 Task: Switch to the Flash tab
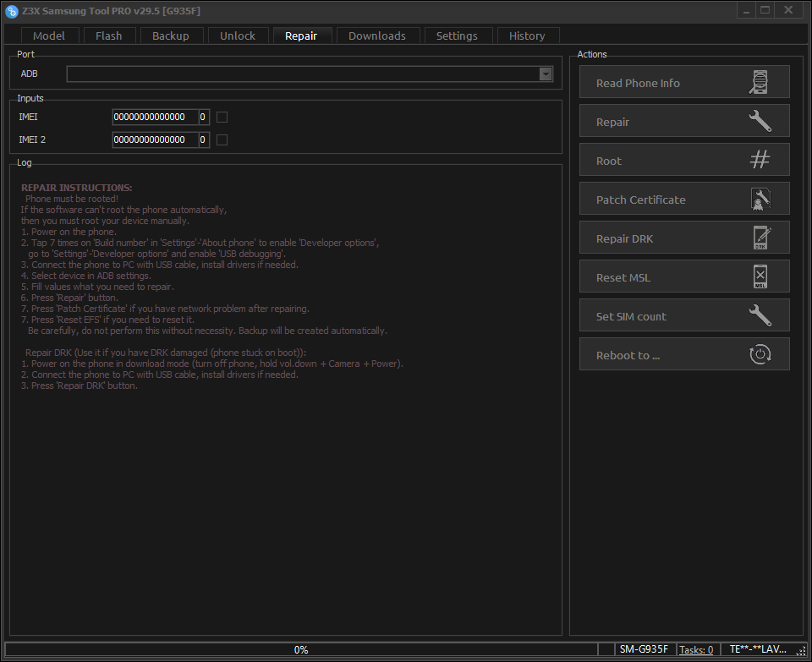pos(109,36)
